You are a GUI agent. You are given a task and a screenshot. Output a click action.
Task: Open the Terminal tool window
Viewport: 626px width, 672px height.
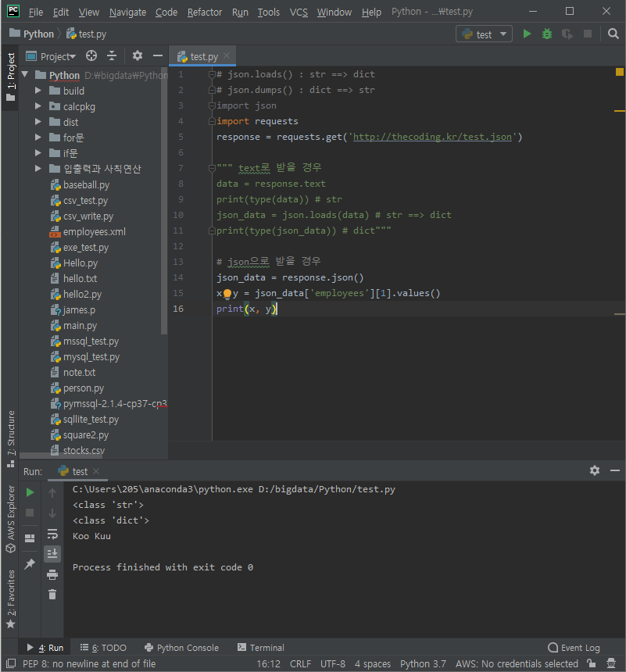[x=261, y=648]
